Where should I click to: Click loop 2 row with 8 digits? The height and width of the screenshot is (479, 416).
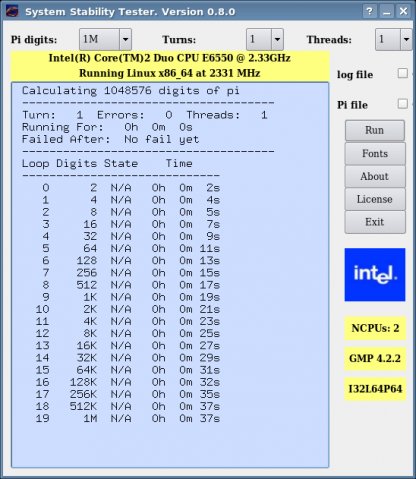pyautogui.click(x=131, y=212)
